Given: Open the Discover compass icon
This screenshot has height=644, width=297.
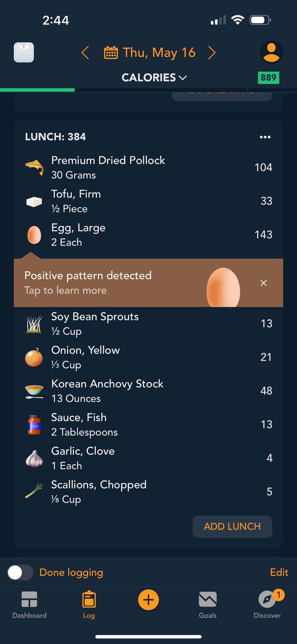Looking at the screenshot, I should point(267,599).
